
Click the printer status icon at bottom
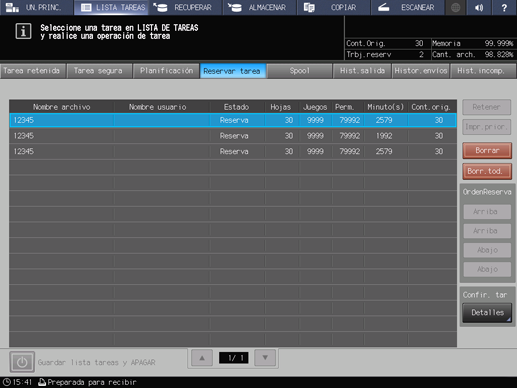[42, 382]
